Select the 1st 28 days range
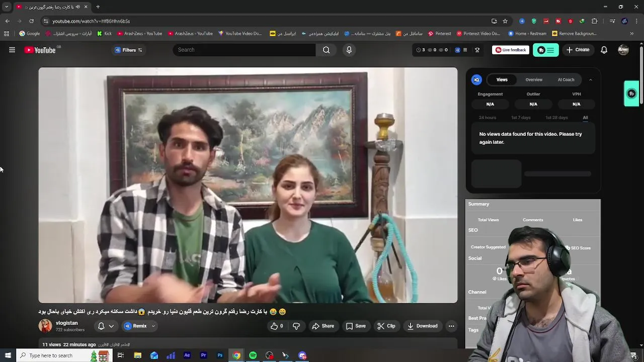 tap(556, 118)
